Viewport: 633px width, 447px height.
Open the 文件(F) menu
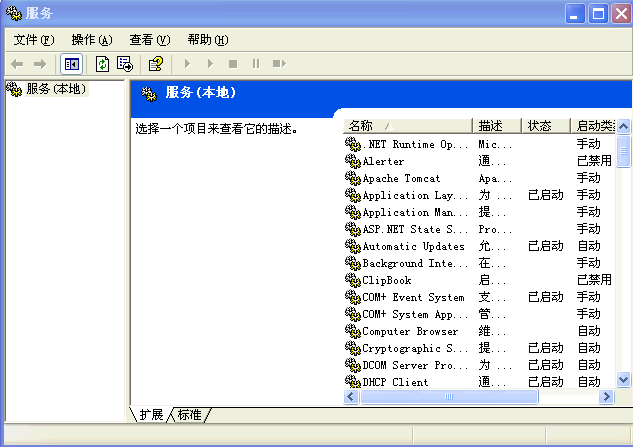34,40
